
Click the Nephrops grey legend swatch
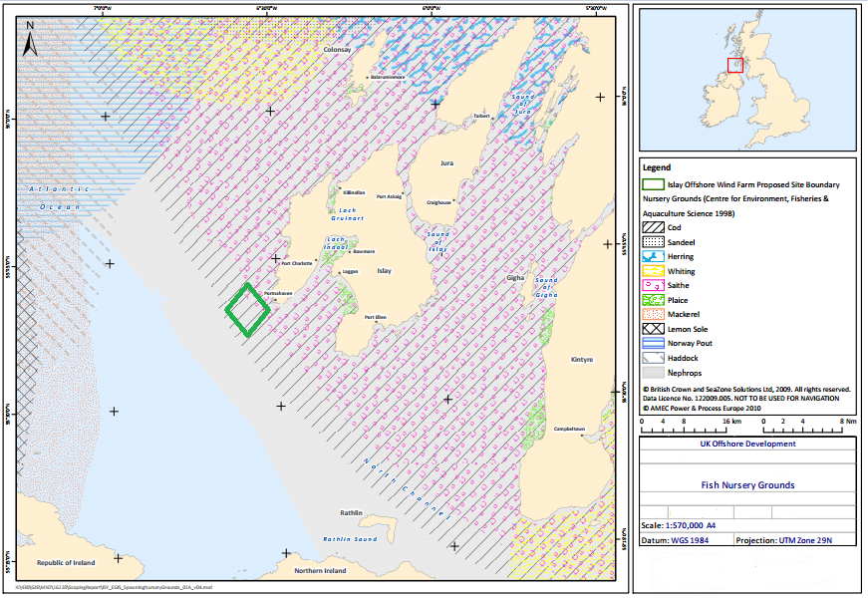(654, 371)
